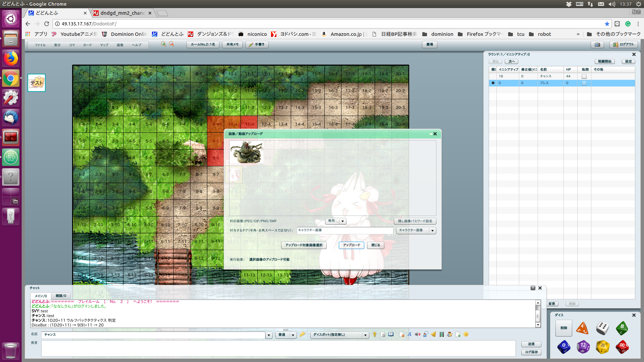Toggle the 手書き drawing button
The width and height of the screenshot is (644, 362).
point(257,45)
